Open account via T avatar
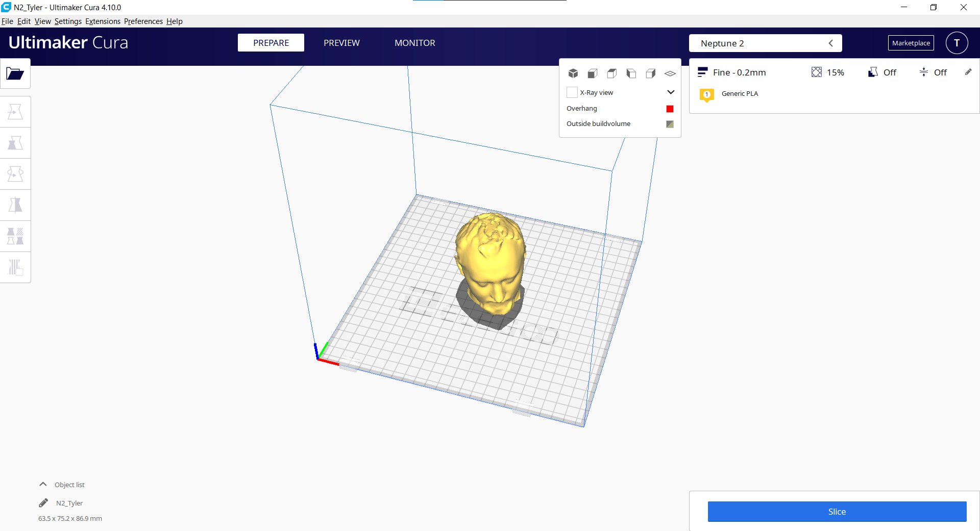The height and width of the screenshot is (531, 980). point(957,43)
